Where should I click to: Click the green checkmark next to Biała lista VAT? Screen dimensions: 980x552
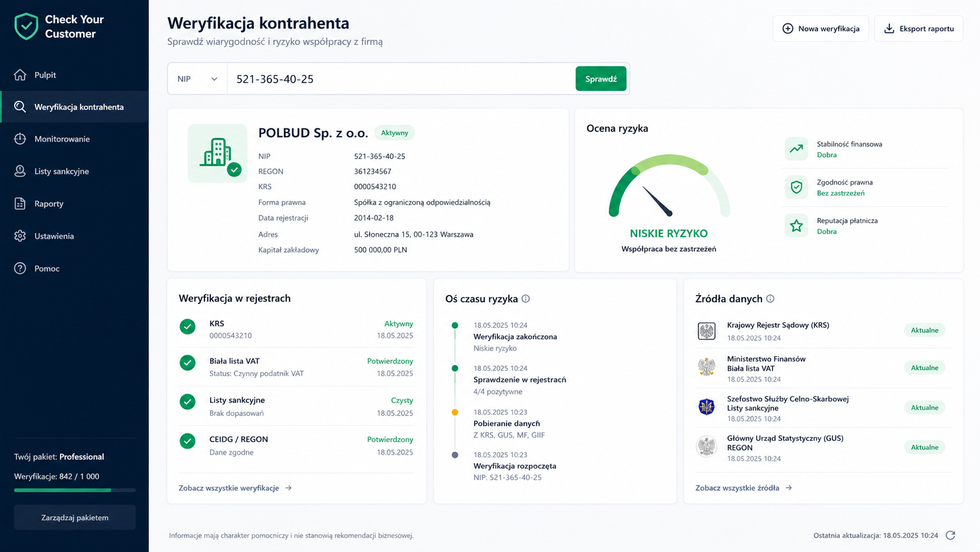point(188,363)
